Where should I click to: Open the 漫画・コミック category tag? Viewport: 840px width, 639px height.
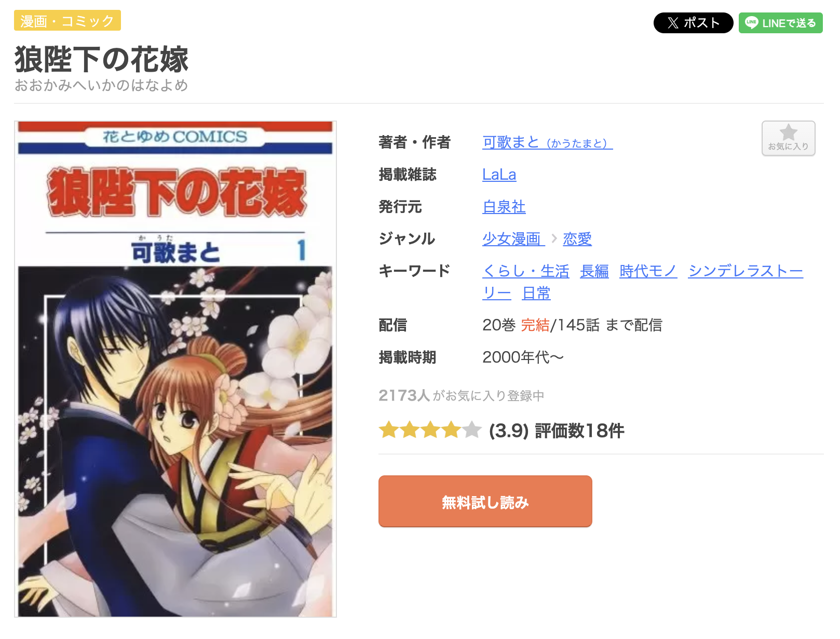coord(67,21)
